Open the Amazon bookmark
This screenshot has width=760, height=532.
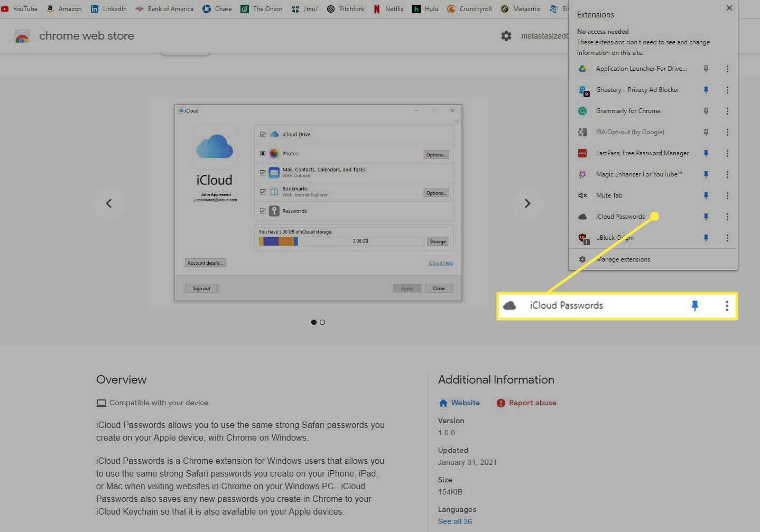[x=64, y=8]
